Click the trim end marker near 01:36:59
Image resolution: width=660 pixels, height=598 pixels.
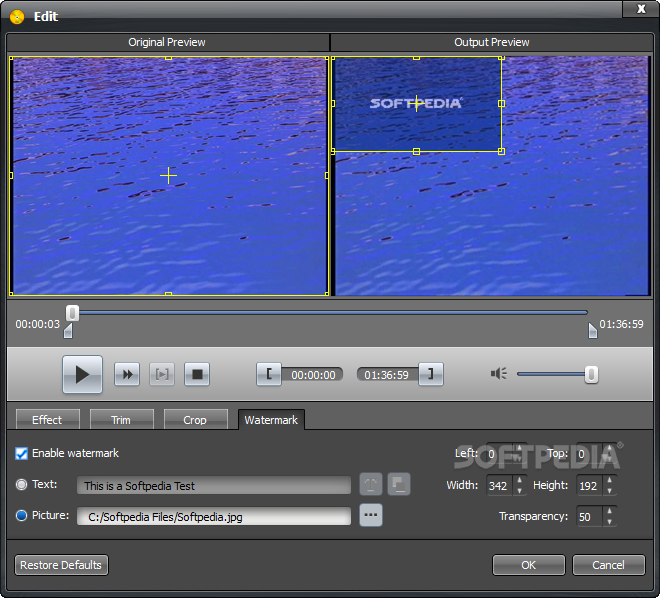tap(593, 331)
